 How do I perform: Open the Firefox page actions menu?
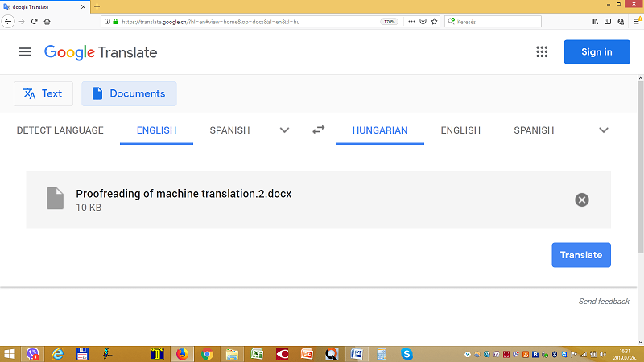pyautogui.click(x=411, y=21)
